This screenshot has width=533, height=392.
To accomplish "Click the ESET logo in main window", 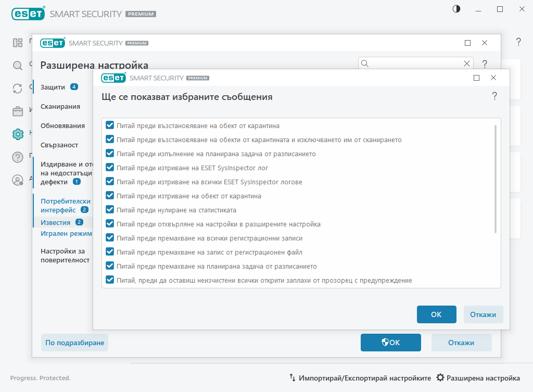I will pyautogui.click(x=28, y=14).
